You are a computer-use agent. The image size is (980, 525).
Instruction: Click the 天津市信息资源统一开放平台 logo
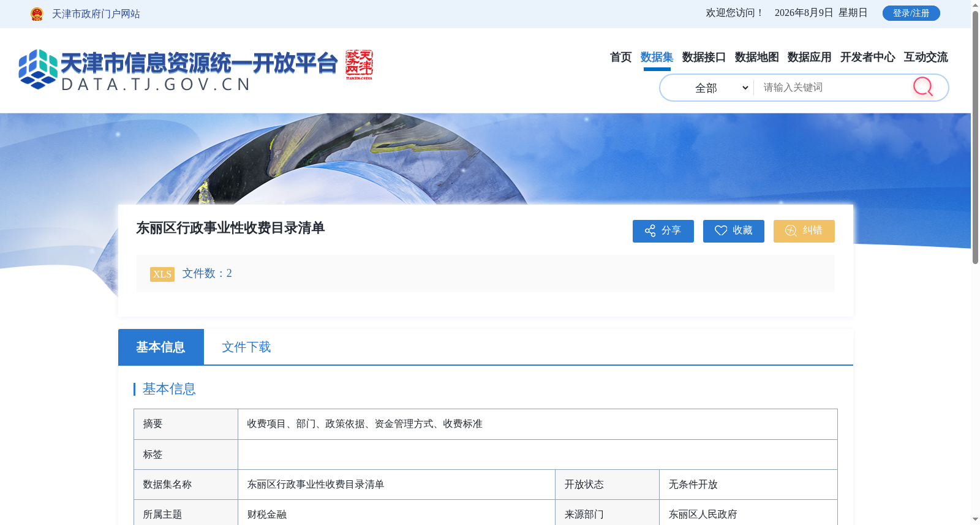pos(178,70)
